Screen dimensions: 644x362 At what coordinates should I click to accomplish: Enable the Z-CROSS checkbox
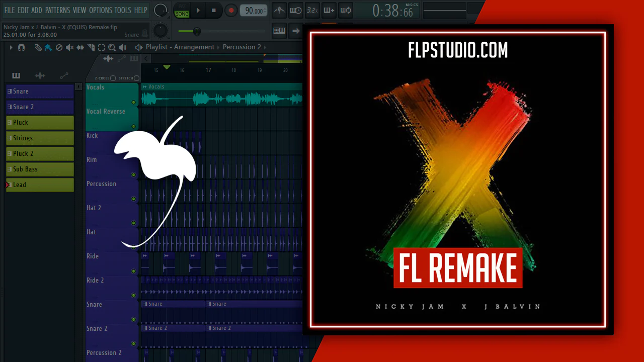pos(113,78)
